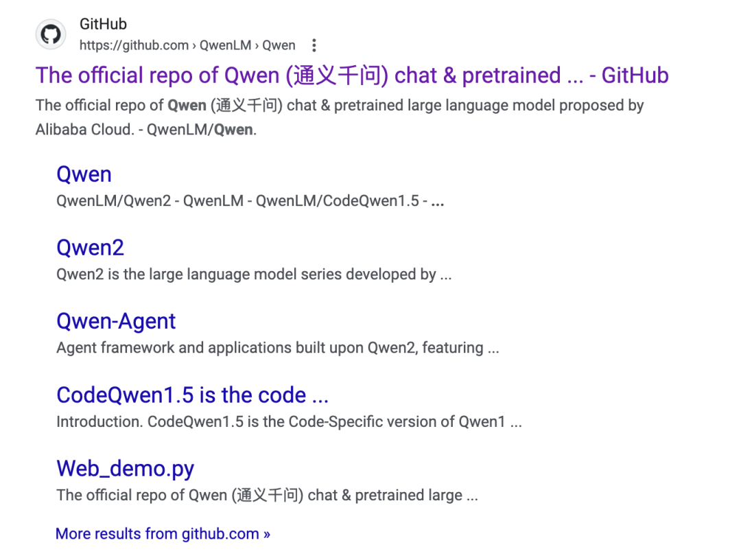Click 'Qwen2 is the large language model' text
The width and height of the screenshot is (741, 560).
tap(255, 274)
